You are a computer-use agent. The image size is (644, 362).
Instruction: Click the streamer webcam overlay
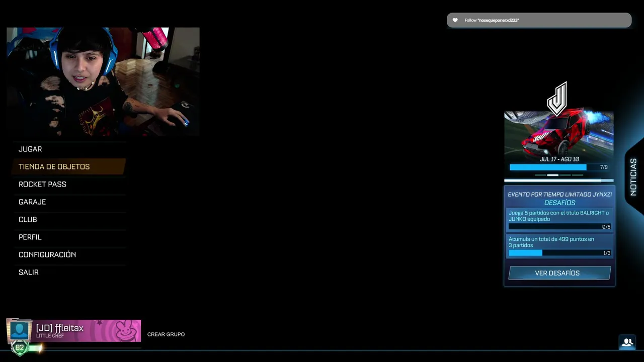[x=103, y=81]
